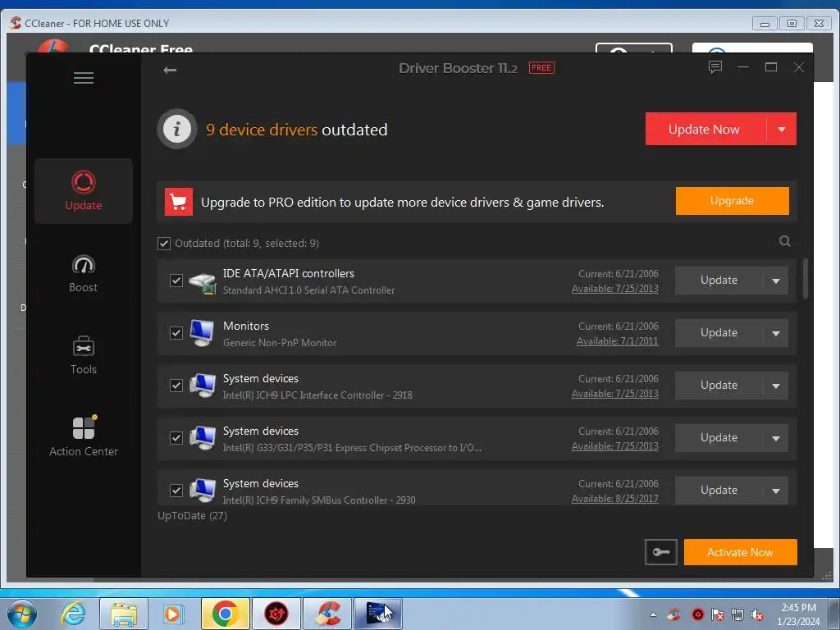This screenshot has width=840, height=630.
Task: Switch to Driver Booster taskbar button
Action: pos(276,614)
